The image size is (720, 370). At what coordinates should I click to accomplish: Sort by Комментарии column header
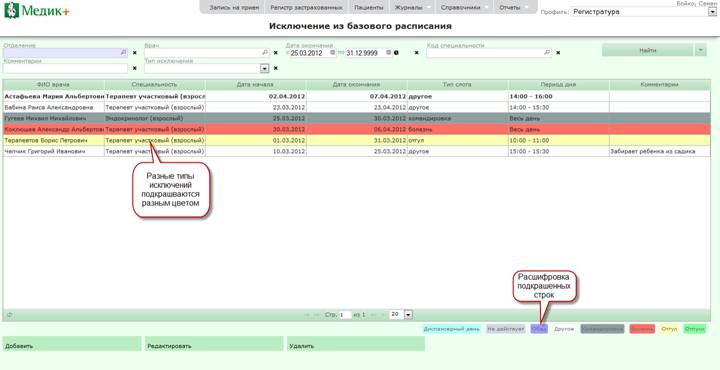point(660,84)
